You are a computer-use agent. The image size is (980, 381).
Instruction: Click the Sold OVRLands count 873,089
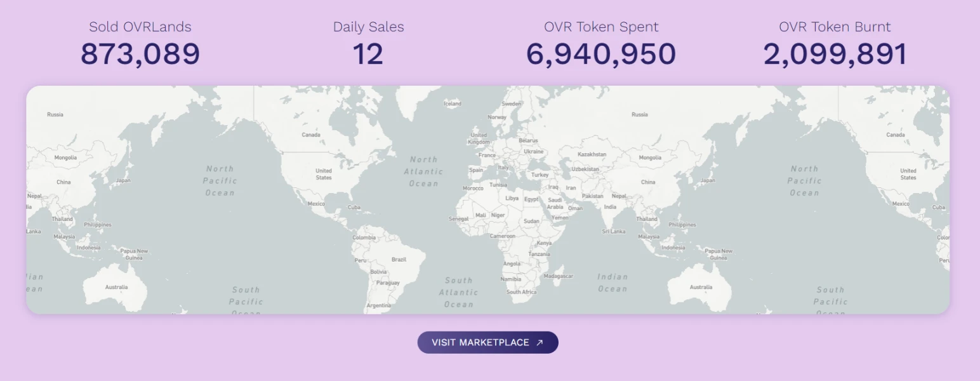pyautogui.click(x=140, y=54)
